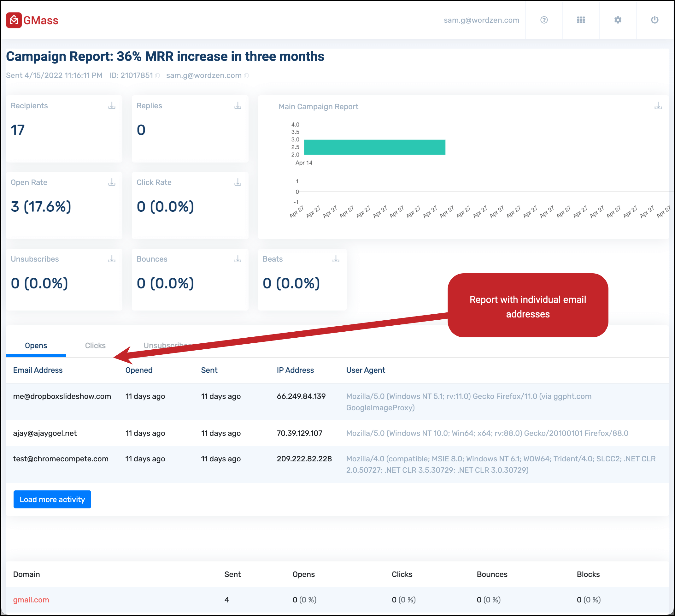
Task: Click the GMass logo
Action: coord(32,20)
